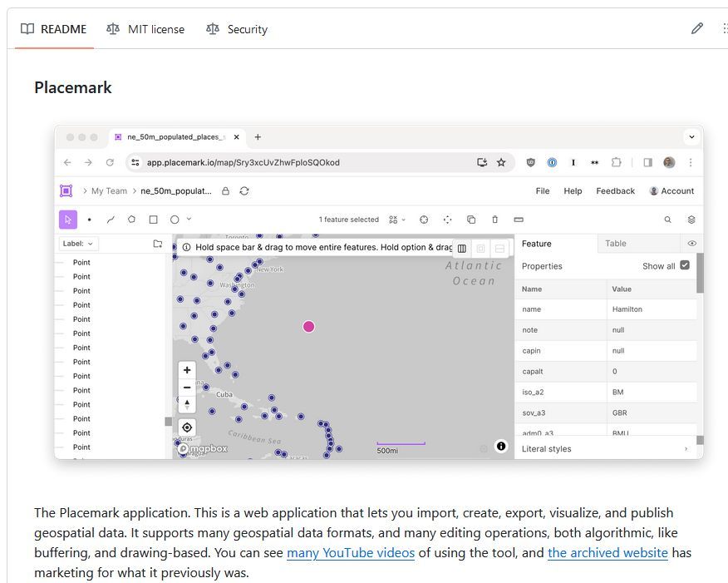Click the browser back arrow
728x583 pixels.
pyautogui.click(x=67, y=162)
